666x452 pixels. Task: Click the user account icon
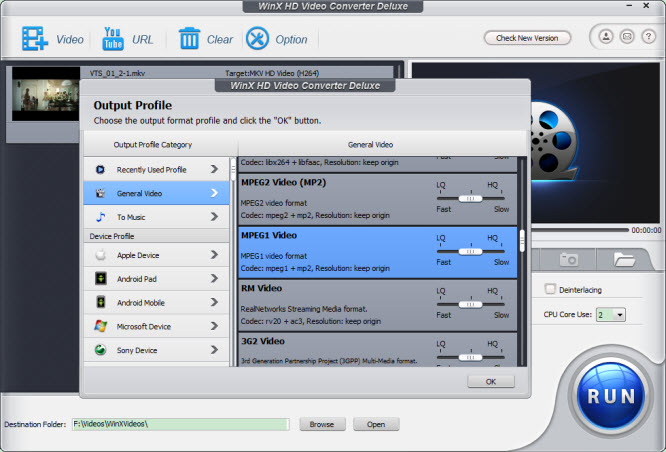(606, 37)
